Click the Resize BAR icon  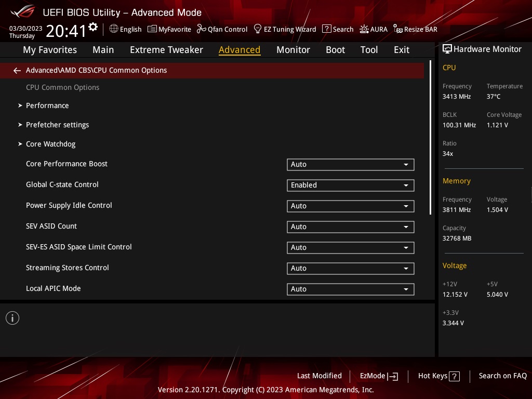coord(397,29)
